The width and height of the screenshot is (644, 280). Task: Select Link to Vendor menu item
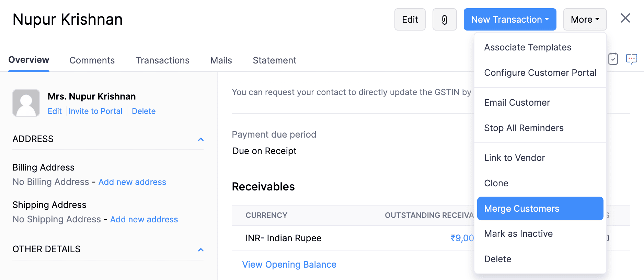pyautogui.click(x=514, y=158)
